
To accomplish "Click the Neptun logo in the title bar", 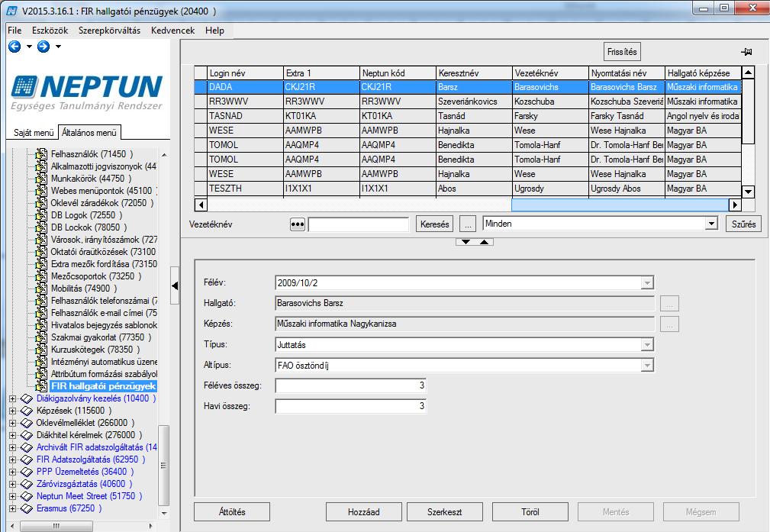I will 11,11.
